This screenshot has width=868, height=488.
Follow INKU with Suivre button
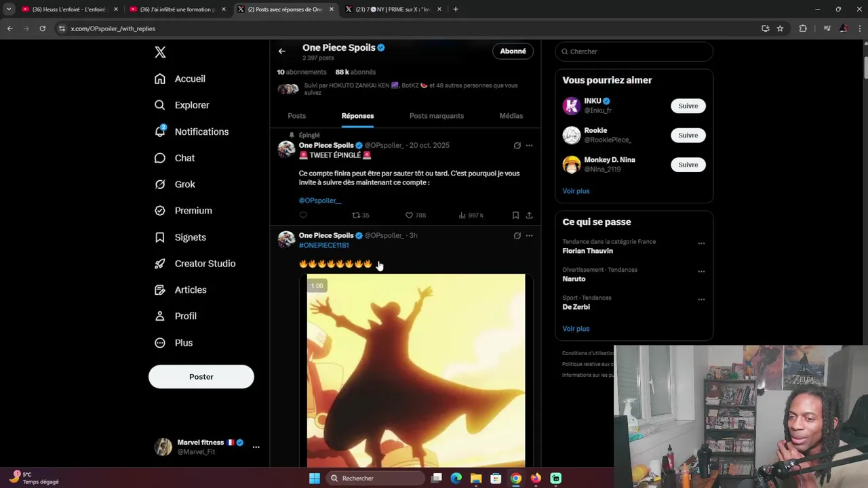[688, 106]
